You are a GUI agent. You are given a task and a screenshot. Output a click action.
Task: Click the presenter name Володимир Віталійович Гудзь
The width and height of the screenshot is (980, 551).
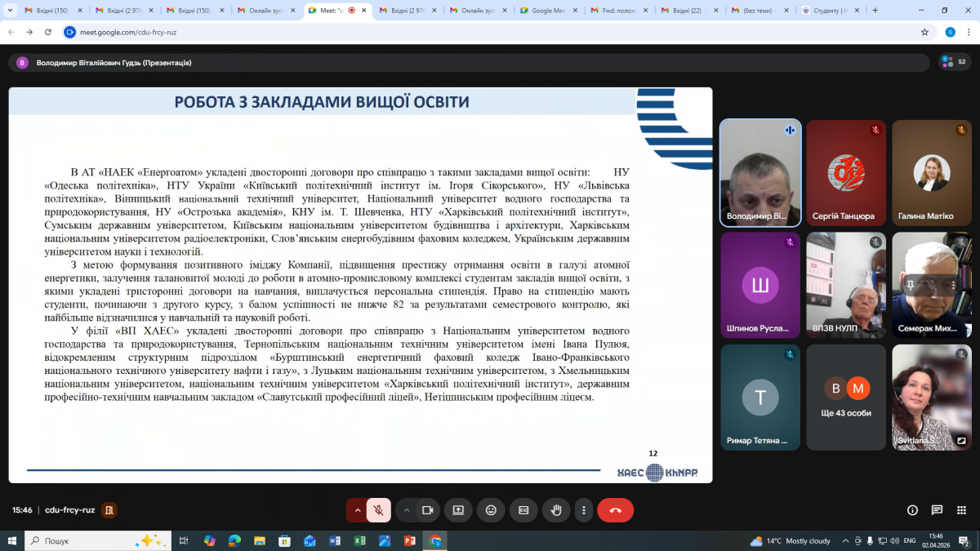coord(114,63)
